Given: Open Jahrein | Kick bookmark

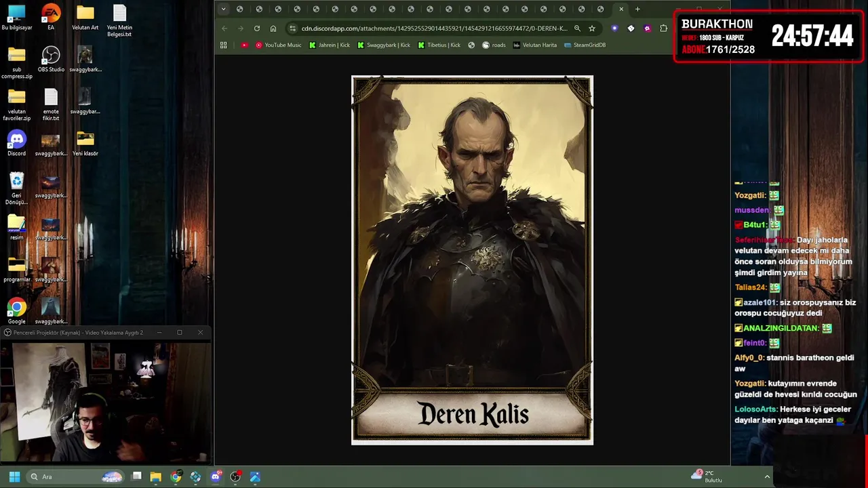Looking at the screenshot, I should 330,45.
